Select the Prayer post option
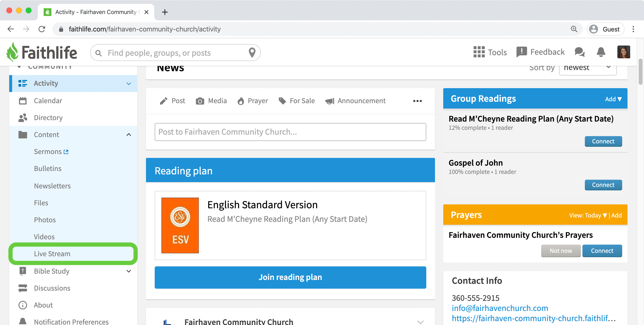The image size is (644, 325). (253, 101)
